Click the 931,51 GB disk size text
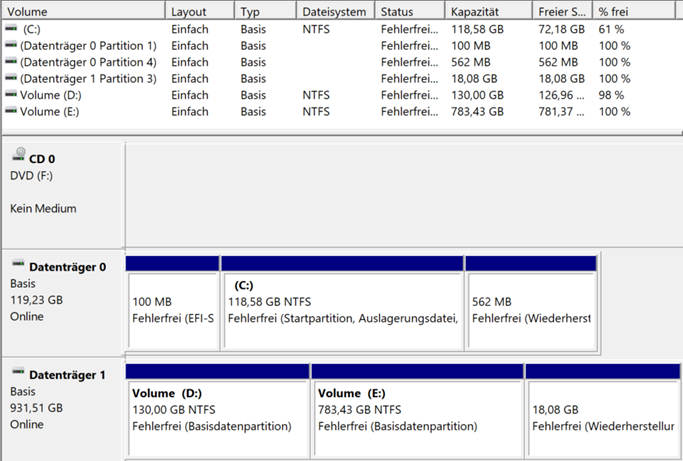The width and height of the screenshot is (683, 461). coord(36,408)
